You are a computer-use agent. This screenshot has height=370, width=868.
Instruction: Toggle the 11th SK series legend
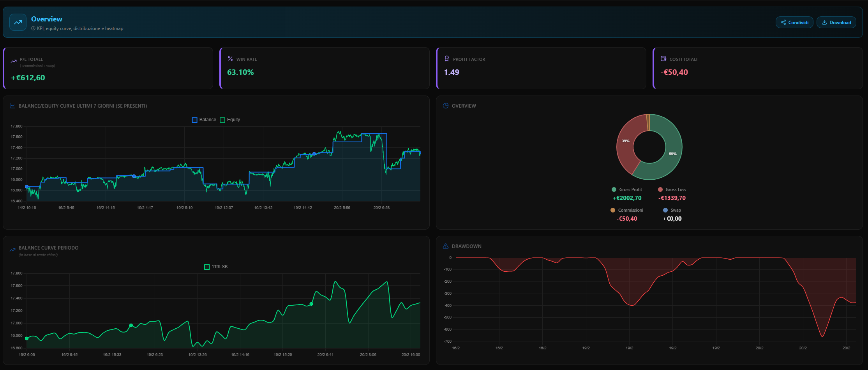(x=216, y=267)
